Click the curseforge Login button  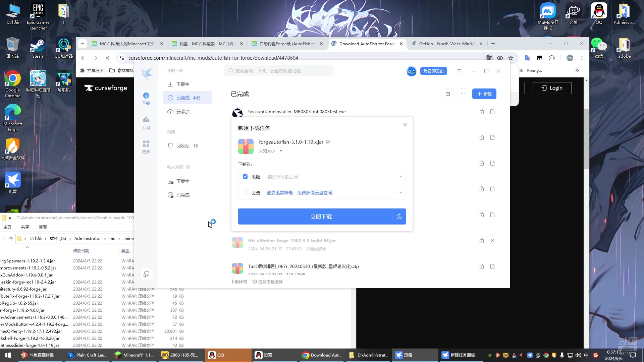pos(552,88)
